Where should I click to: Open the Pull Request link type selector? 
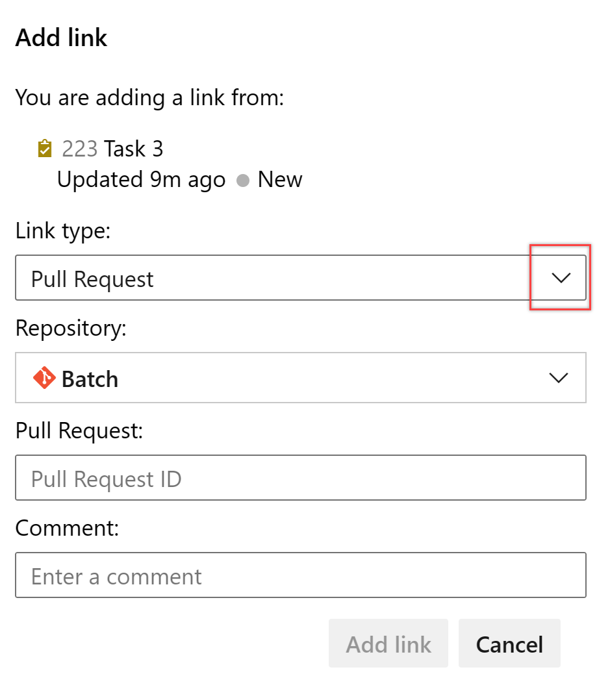tap(299, 278)
